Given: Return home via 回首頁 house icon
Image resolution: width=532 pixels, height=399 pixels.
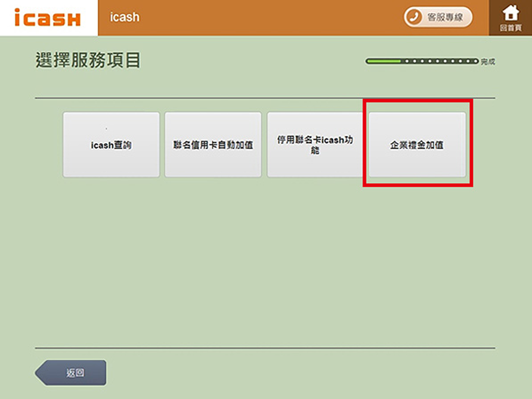Looking at the screenshot, I should point(511,18).
